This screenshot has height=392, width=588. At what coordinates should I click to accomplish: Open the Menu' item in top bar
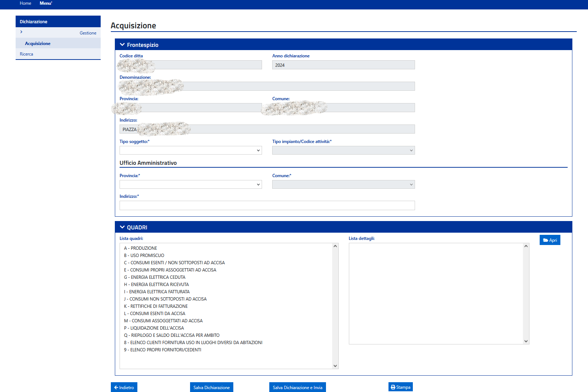pos(46,3)
